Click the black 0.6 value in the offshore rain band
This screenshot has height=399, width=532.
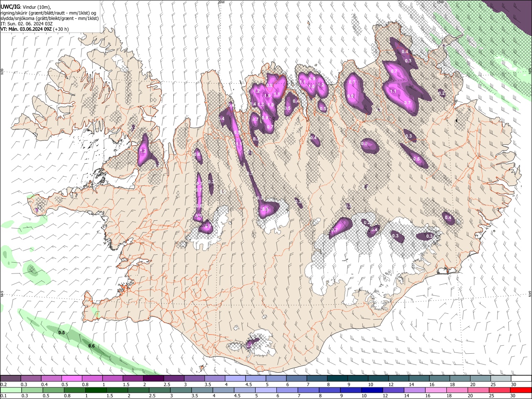tap(91, 346)
